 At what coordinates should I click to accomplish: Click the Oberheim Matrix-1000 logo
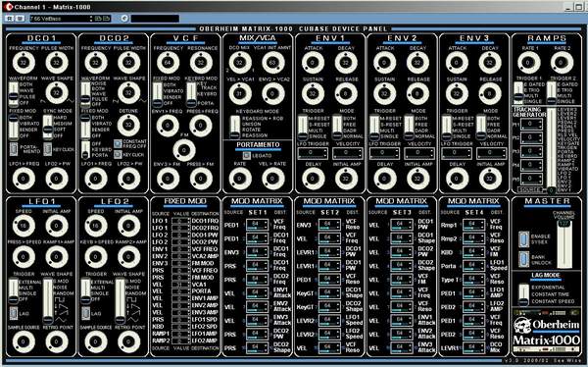pyautogui.click(x=546, y=331)
